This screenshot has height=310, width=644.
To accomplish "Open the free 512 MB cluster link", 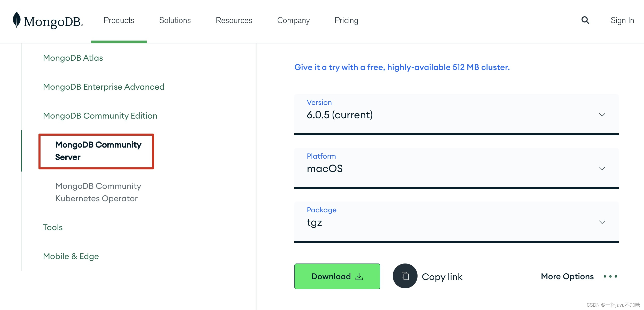I will (402, 67).
